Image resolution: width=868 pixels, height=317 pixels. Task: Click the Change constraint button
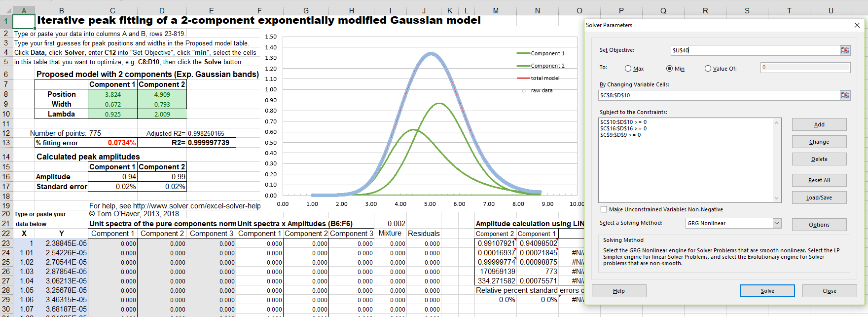pos(819,142)
